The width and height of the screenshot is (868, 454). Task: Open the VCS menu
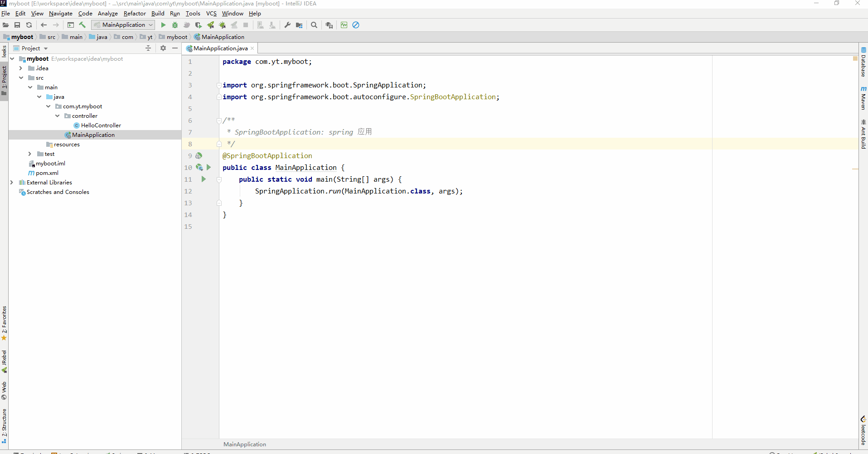pyautogui.click(x=211, y=14)
